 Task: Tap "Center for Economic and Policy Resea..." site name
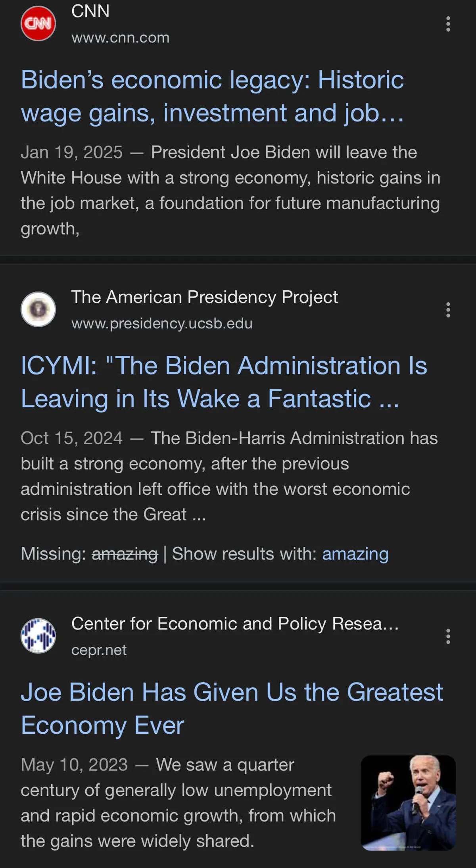pos(235,623)
